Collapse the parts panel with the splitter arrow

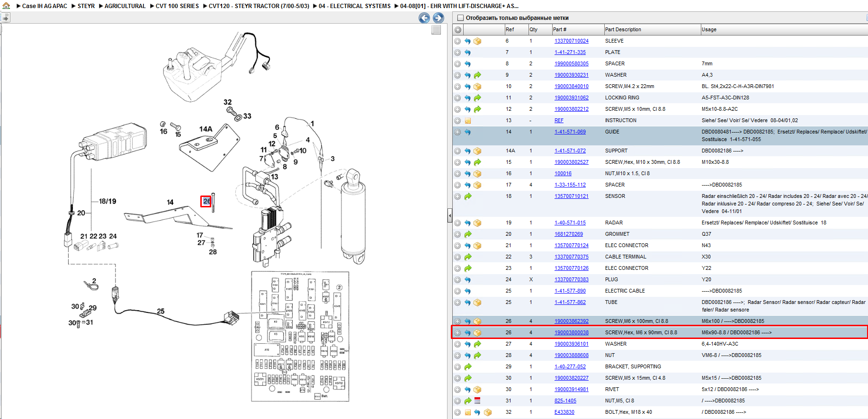click(449, 216)
